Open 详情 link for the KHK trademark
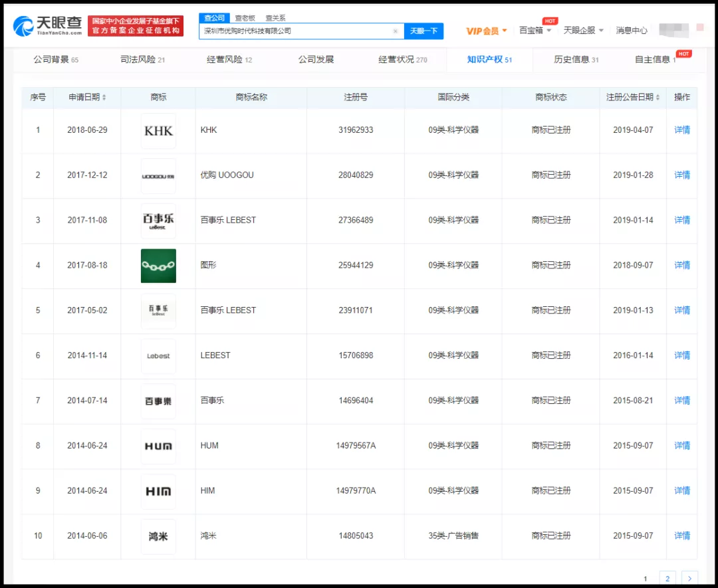The width and height of the screenshot is (718, 588). (x=682, y=130)
